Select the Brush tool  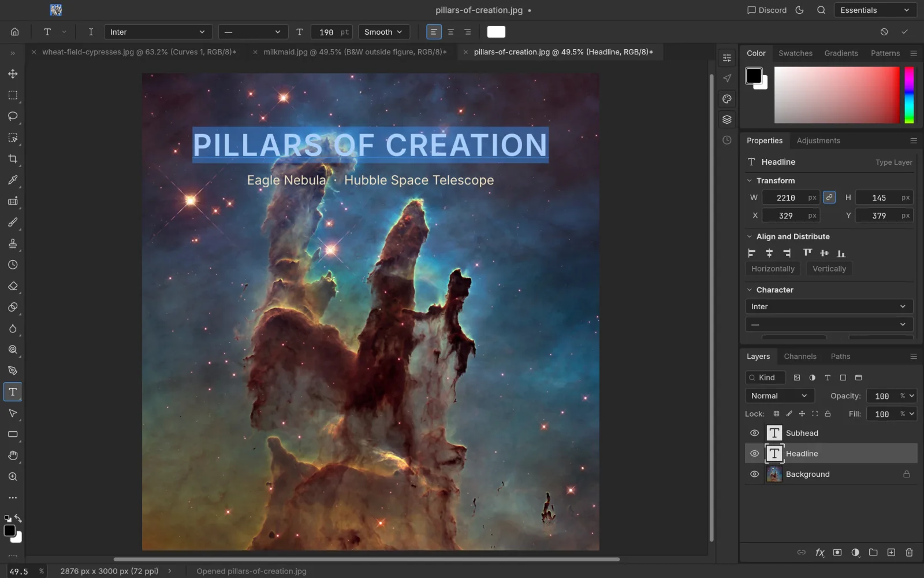pos(13,223)
